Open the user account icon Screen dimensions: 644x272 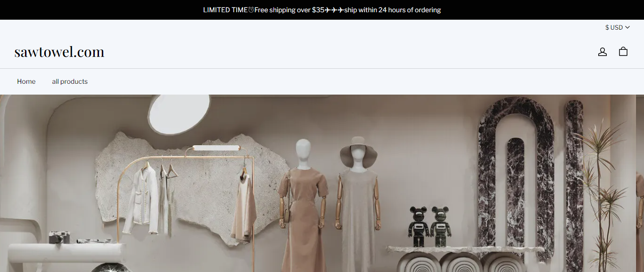[x=603, y=52]
